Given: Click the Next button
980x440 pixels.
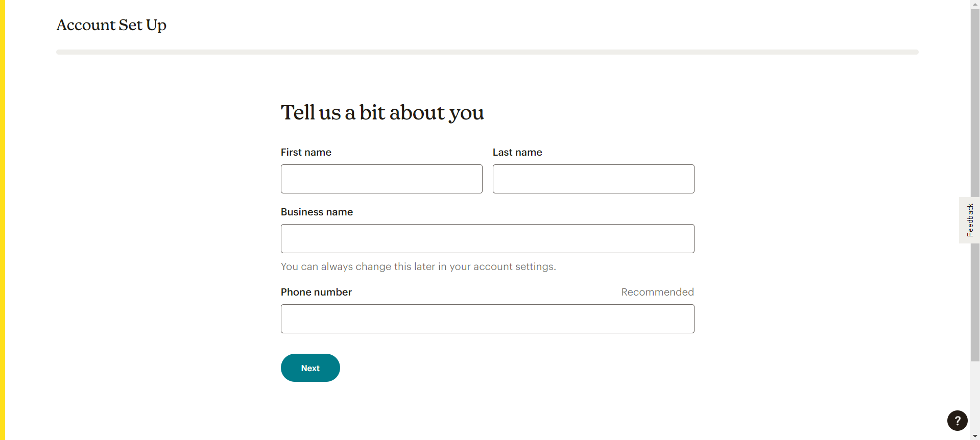Looking at the screenshot, I should pyautogui.click(x=310, y=368).
